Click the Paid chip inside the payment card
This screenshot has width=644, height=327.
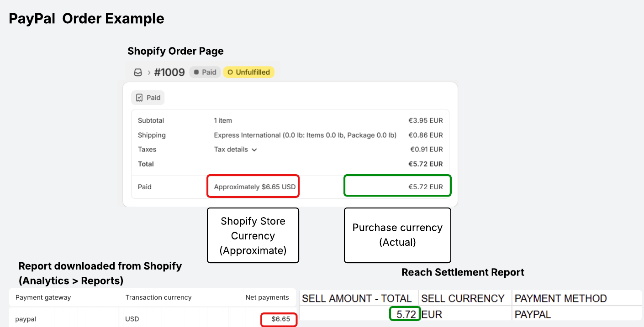(x=148, y=98)
